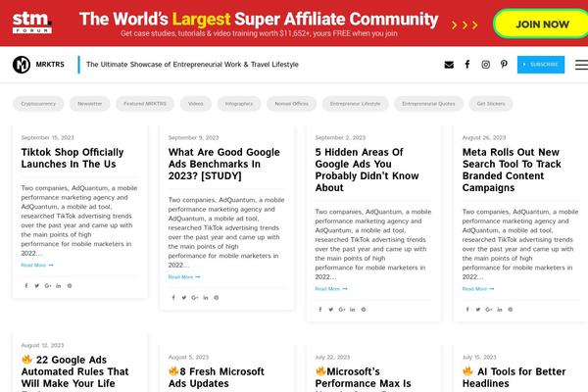Share Meta Rolls Out article on LinkedIn
The width and height of the screenshot is (588, 392).
pos(500,310)
